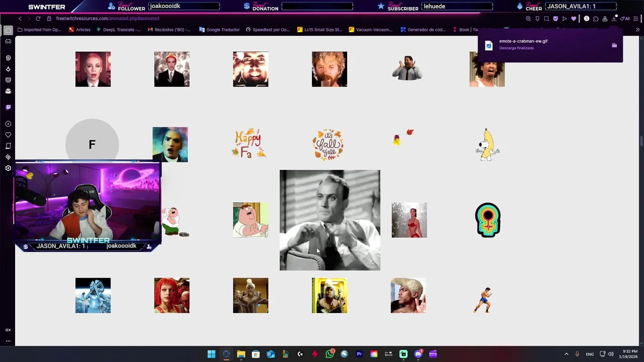
Task: Open File Explorer from the taskbar
Action: 241,354
